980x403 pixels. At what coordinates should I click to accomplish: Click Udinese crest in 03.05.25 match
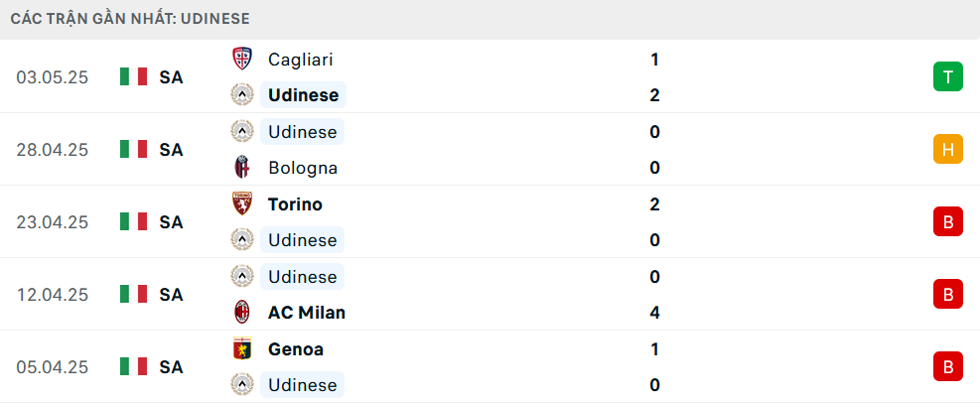click(x=242, y=95)
